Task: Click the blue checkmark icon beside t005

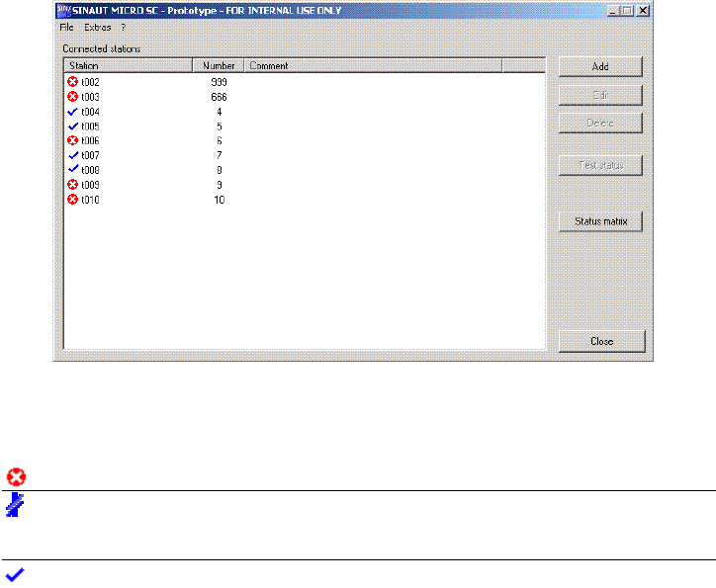Action: (x=72, y=126)
